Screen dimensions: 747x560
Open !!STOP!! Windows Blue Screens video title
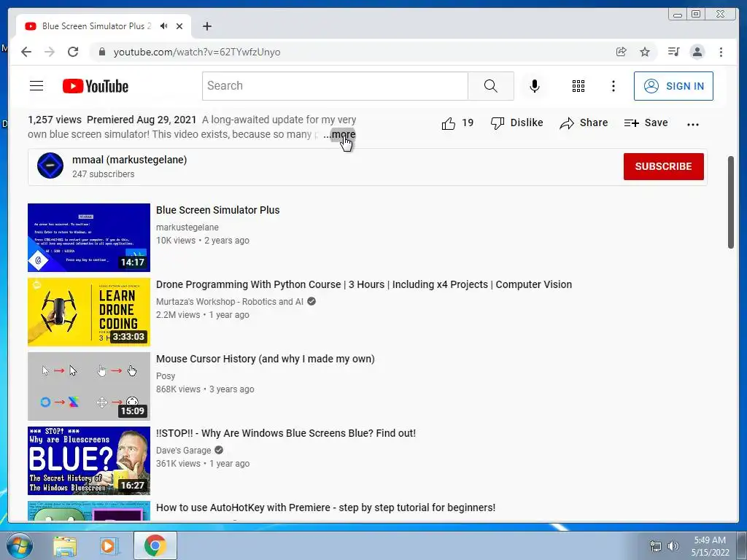pyautogui.click(x=286, y=433)
